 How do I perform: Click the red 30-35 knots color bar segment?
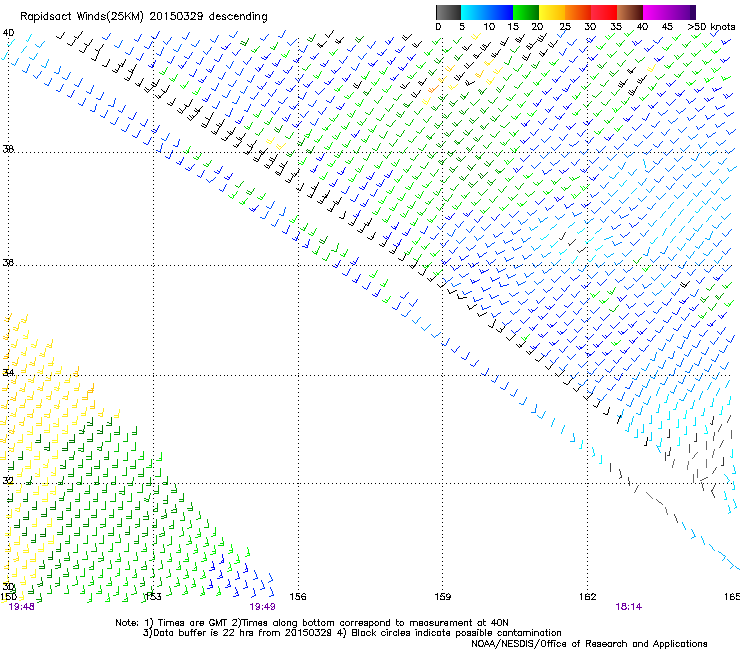[x=604, y=12]
